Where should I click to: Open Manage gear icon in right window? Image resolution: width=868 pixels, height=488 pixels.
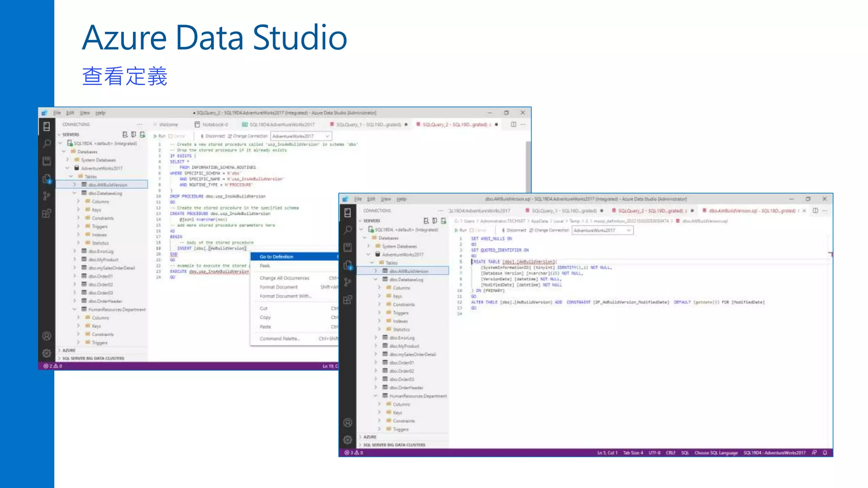348,440
